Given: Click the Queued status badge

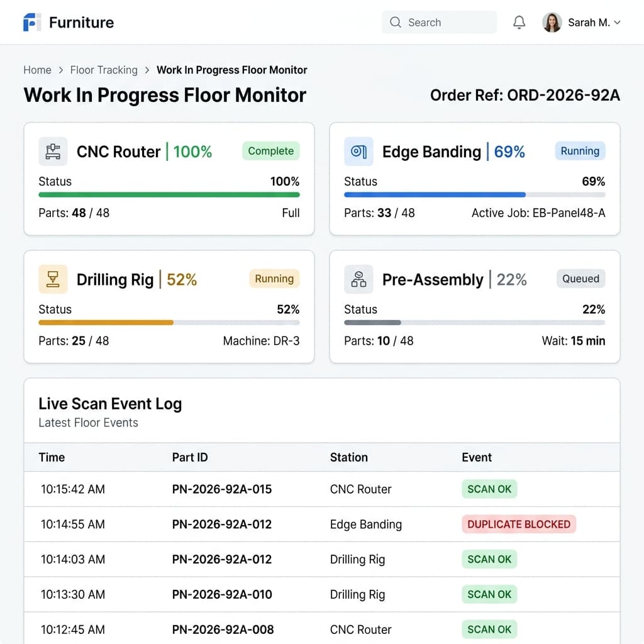Looking at the screenshot, I should click(x=580, y=279).
